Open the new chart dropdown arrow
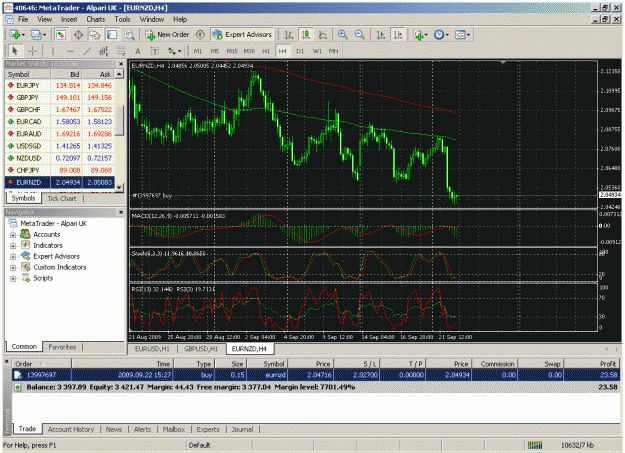Screen dimensions: 625x453 click(23, 35)
